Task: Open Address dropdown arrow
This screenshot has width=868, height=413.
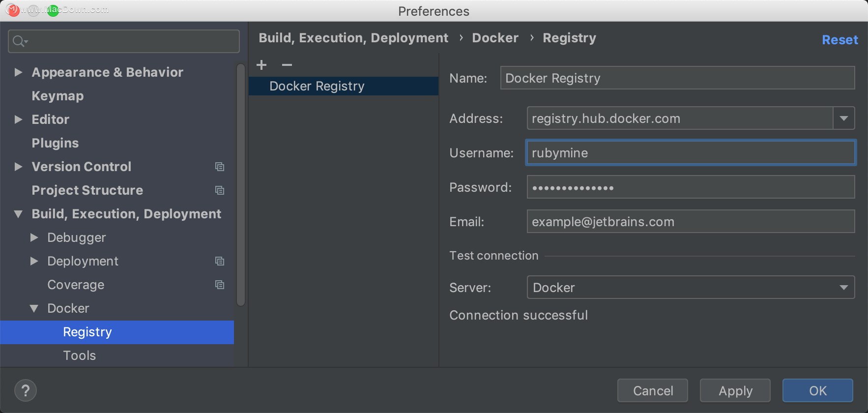Action: [844, 118]
